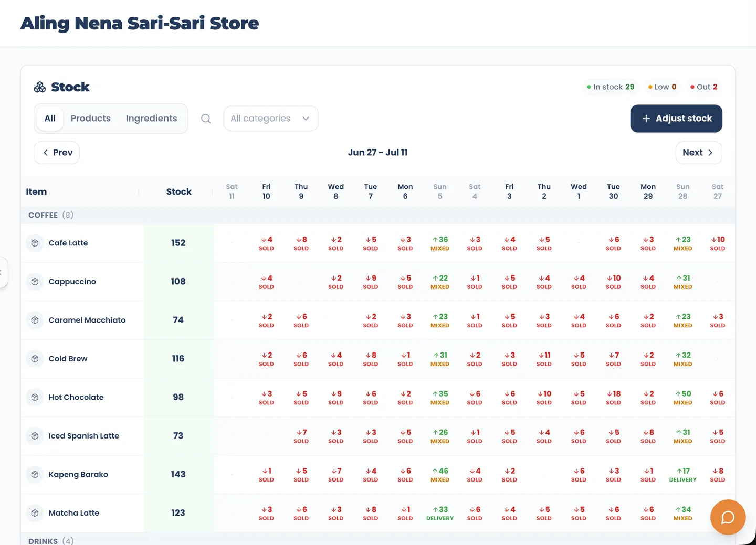Go to Prev date range
This screenshot has height=545, width=756.
click(x=57, y=153)
